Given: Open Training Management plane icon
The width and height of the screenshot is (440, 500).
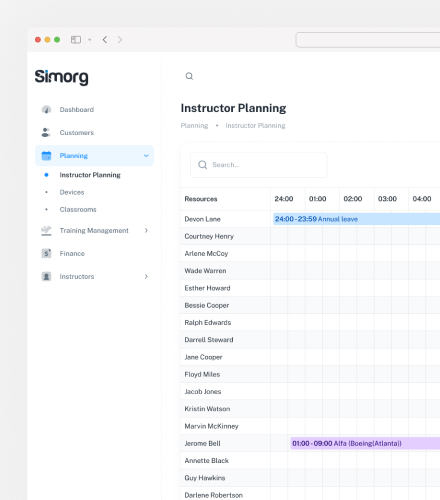Looking at the screenshot, I should point(46,231).
